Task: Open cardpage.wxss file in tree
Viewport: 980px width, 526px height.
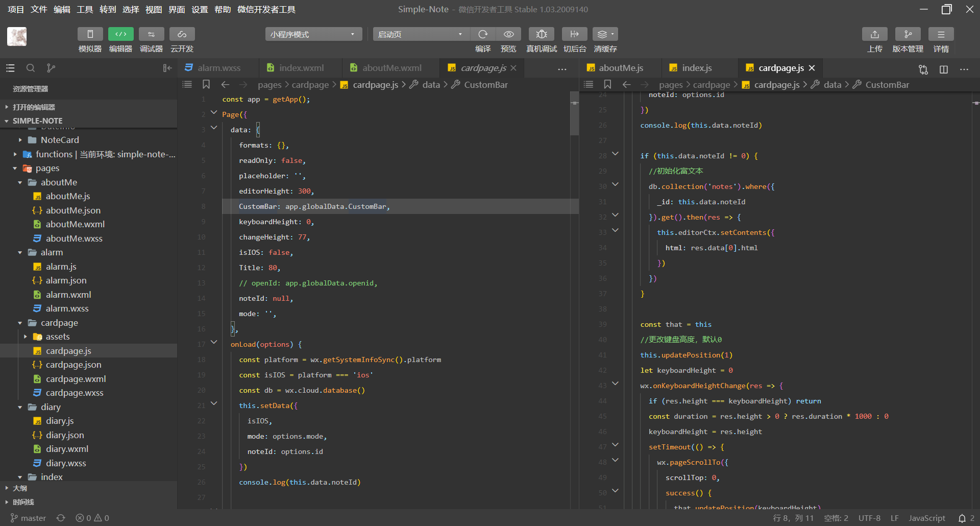Action: pyautogui.click(x=75, y=393)
